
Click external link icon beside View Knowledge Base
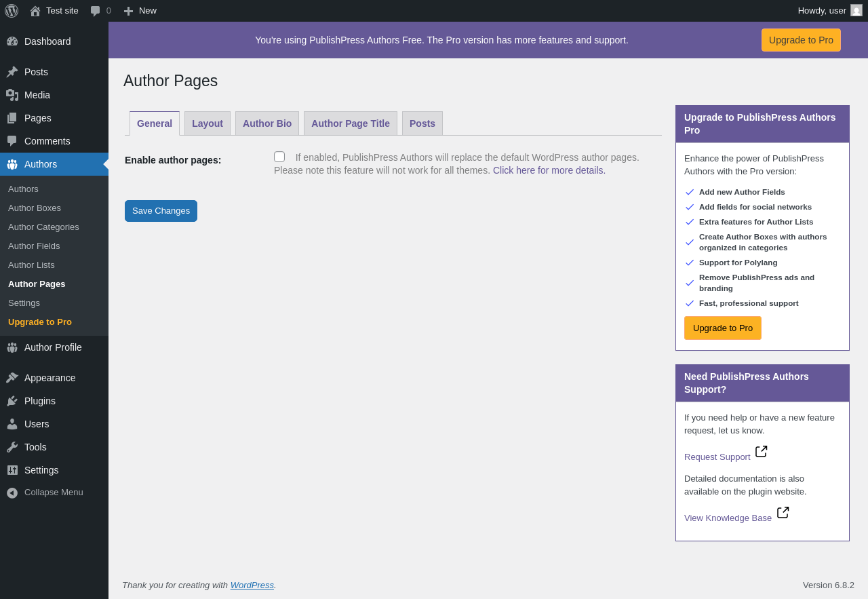point(783,512)
